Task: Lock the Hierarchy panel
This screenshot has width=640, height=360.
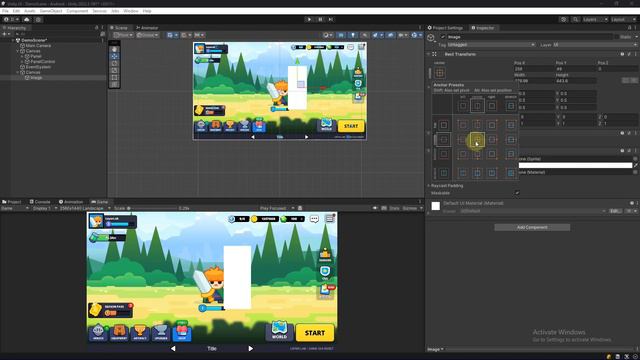Action: (97, 28)
